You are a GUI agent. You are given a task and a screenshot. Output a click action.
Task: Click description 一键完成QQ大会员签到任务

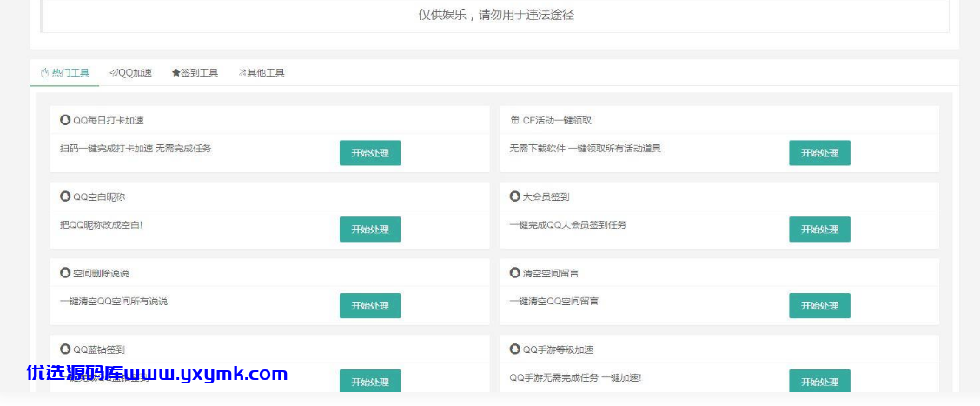[x=567, y=224]
